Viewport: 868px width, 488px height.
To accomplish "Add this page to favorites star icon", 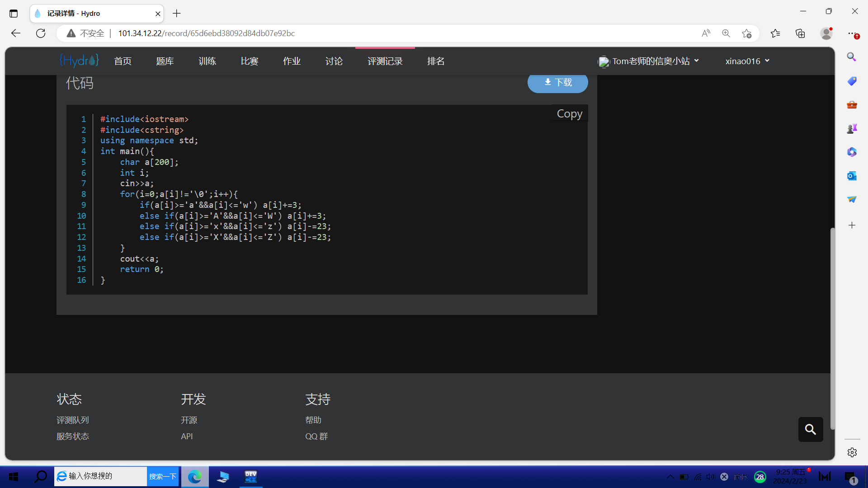I will (x=747, y=33).
